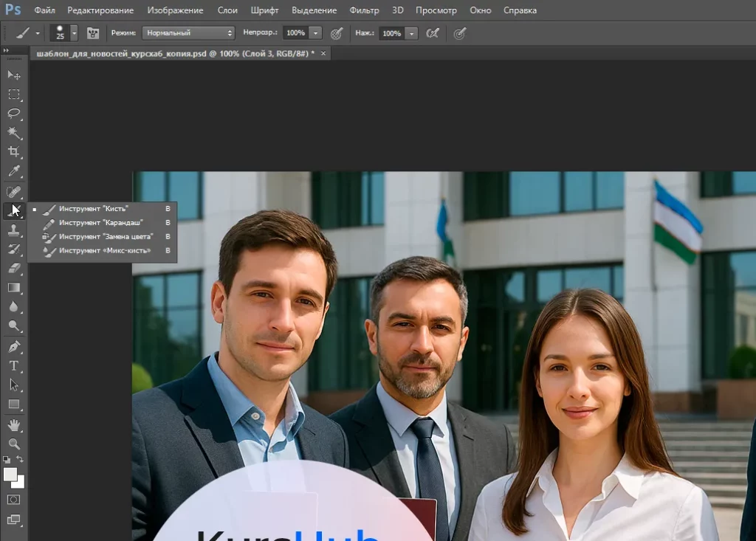Click the foreground color swatch

tap(10, 475)
